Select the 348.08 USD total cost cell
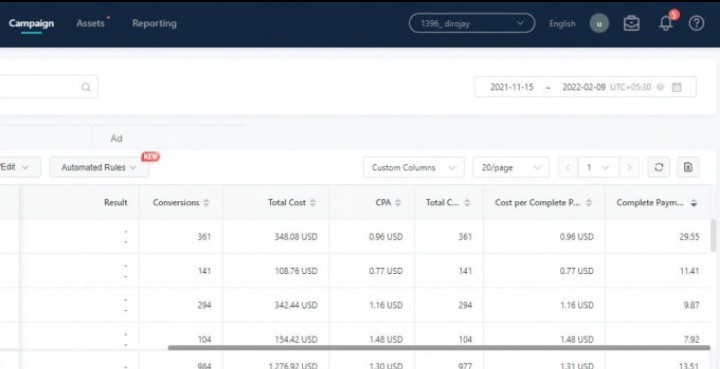 click(296, 237)
